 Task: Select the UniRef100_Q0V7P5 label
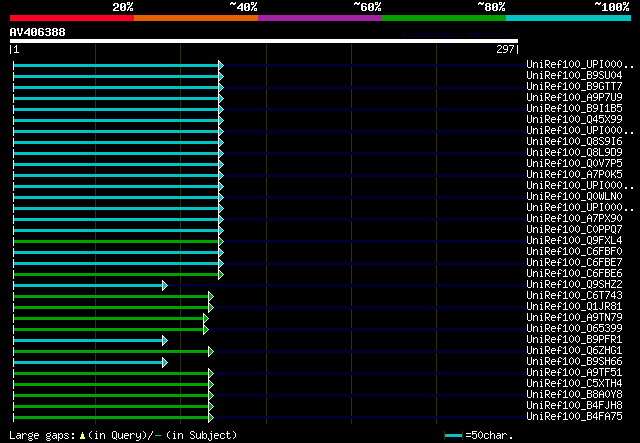[x=574, y=163]
